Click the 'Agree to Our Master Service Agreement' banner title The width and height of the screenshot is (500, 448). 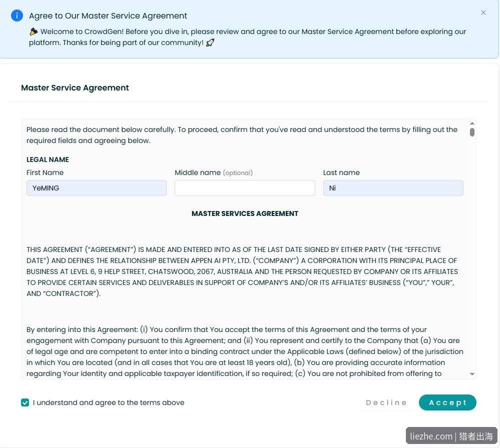[x=108, y=15]
